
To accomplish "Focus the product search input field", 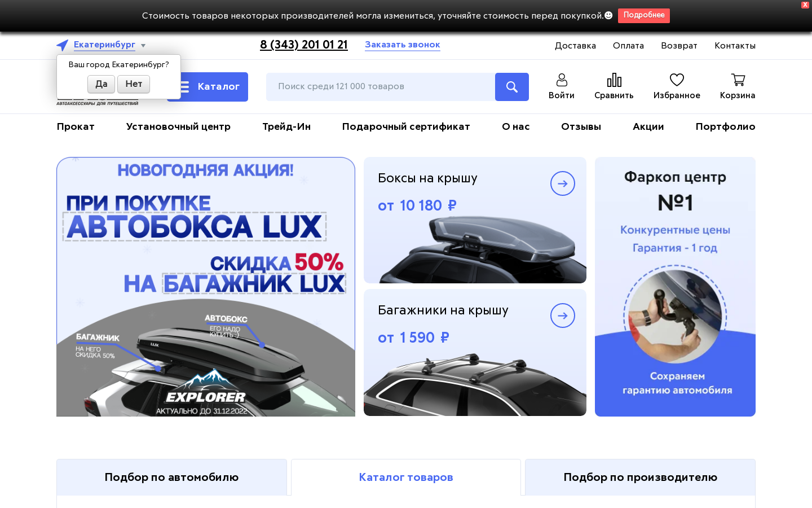I will tap(381, 87).
